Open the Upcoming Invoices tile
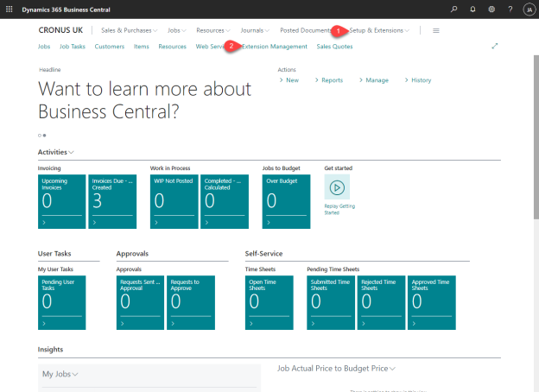The width and height of the screenshot is (539, 392). 62,201
